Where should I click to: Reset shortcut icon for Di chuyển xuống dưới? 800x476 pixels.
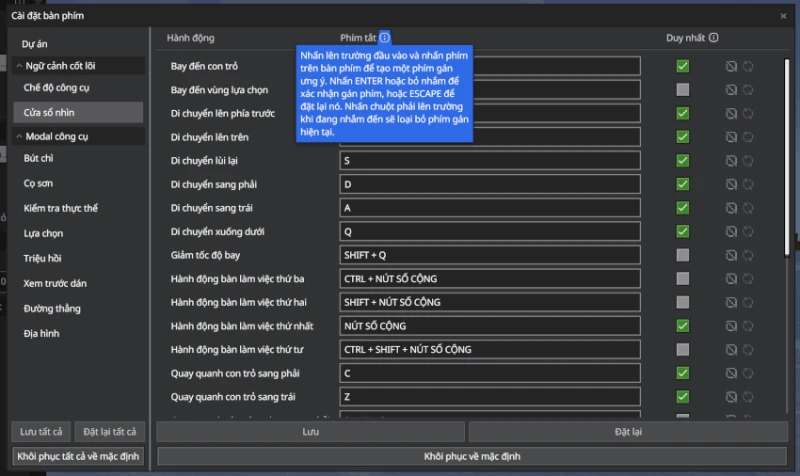coord(748,232)
